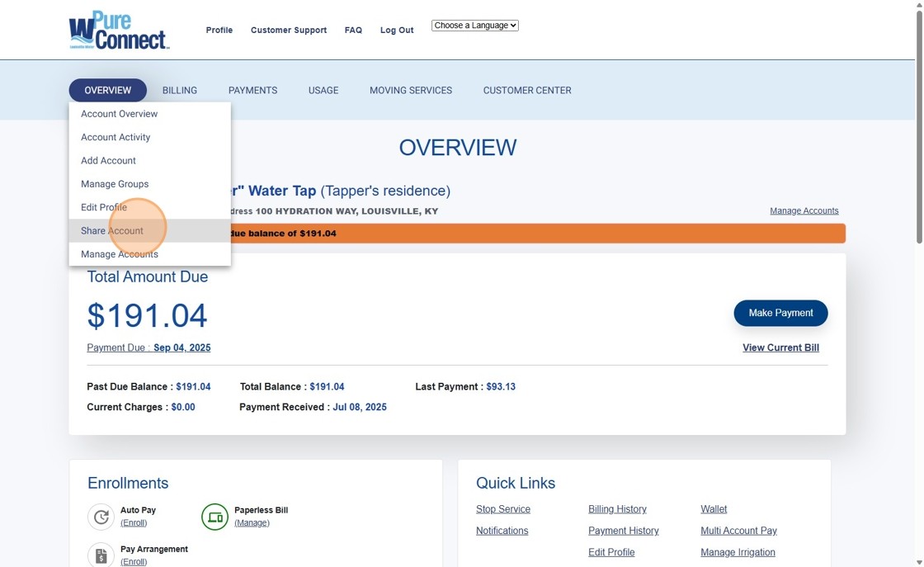Screen dimensions: 924x567
Task: Switch to the Usage tab
Action: click(x=323, y=91)
